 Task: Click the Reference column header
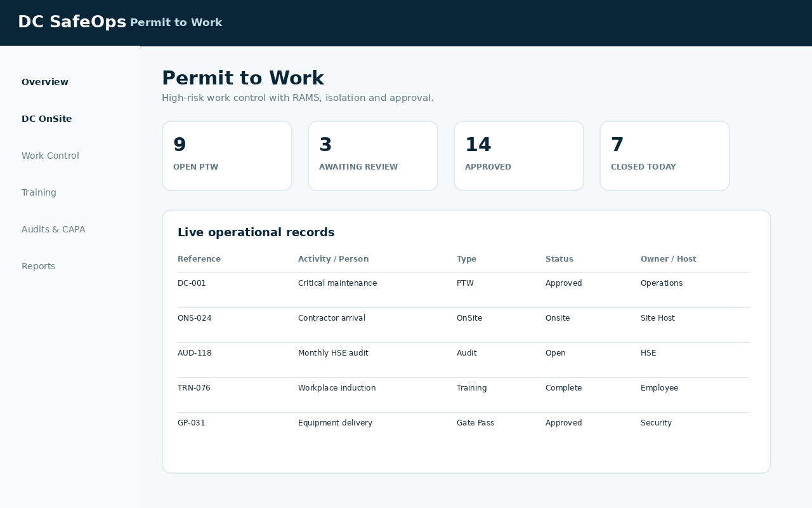pos(199,259)
